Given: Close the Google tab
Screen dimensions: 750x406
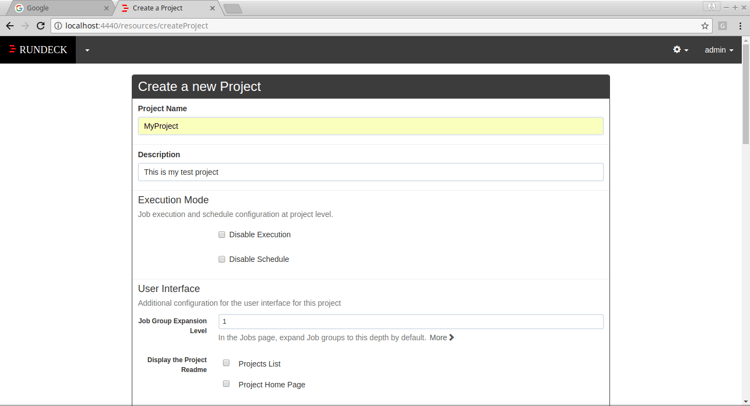Looking at the screenshot, I should point(106,8).
